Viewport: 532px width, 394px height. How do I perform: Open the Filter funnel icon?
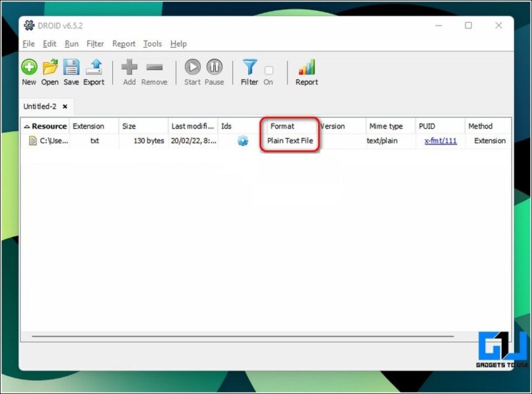[x=249, y=66]
